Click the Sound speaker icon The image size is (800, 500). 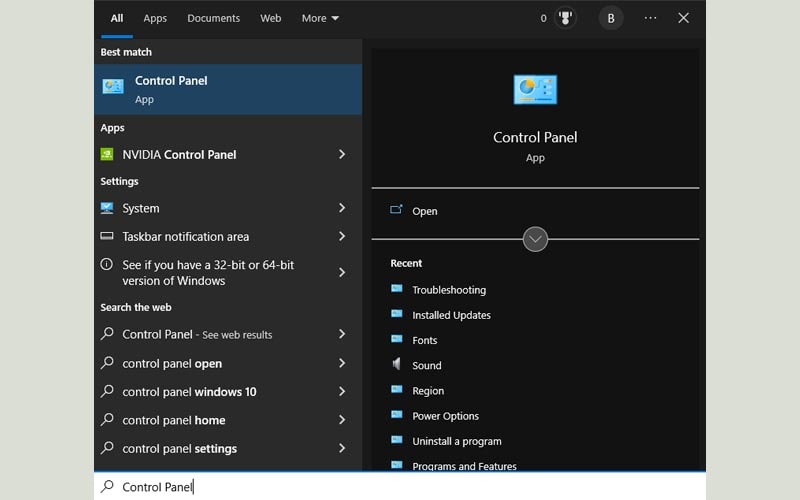tap(396, 364)
